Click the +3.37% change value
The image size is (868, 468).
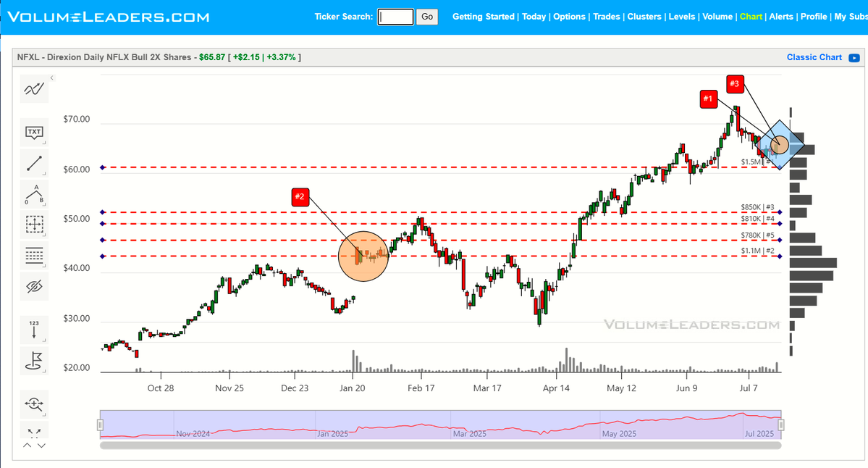(281, 57)
